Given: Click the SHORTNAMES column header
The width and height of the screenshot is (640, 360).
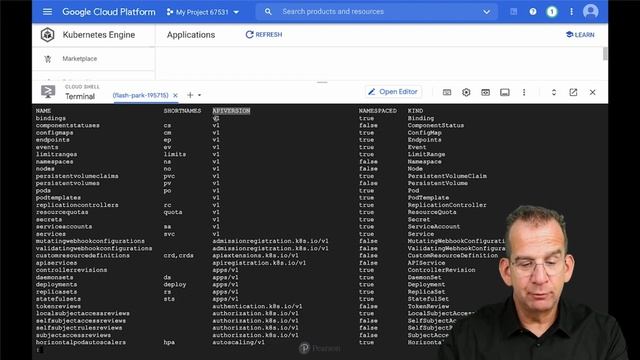Looking at the screenshot, I should [x=182, y=111].
